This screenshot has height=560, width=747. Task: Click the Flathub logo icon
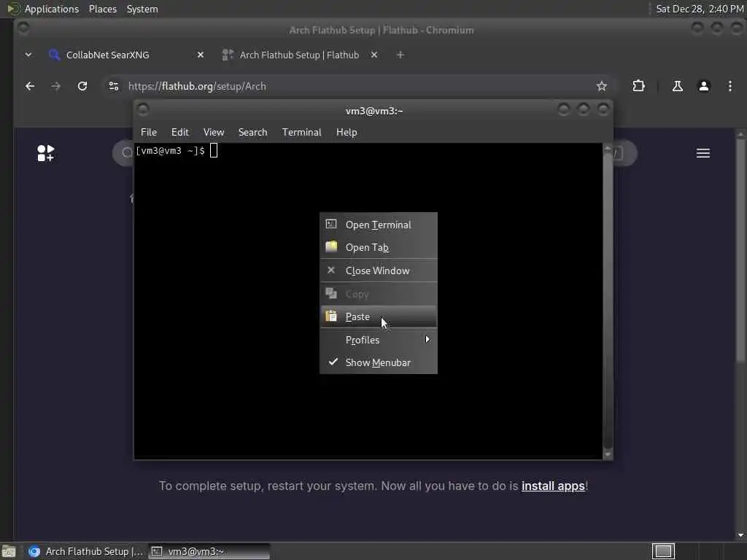tap(46, 153)
